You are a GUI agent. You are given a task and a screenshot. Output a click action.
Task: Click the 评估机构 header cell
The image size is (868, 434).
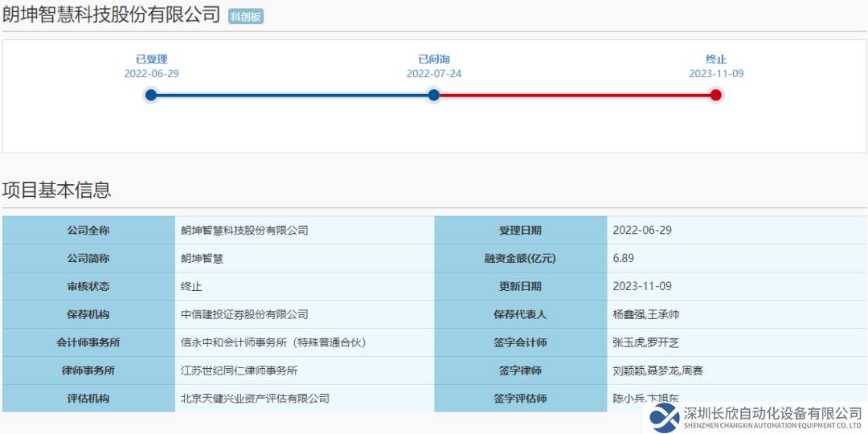coord(88,399)
